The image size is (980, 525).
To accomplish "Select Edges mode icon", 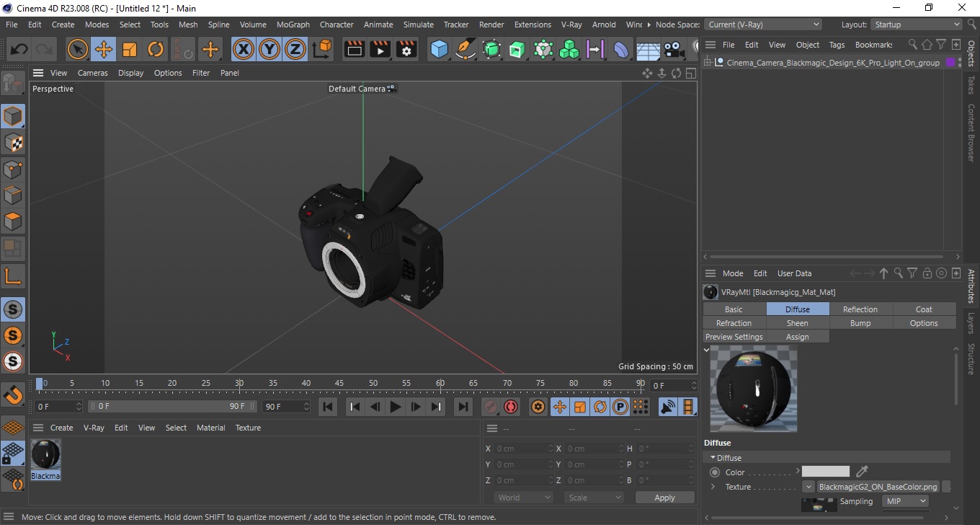I will (x=13, y=195).
